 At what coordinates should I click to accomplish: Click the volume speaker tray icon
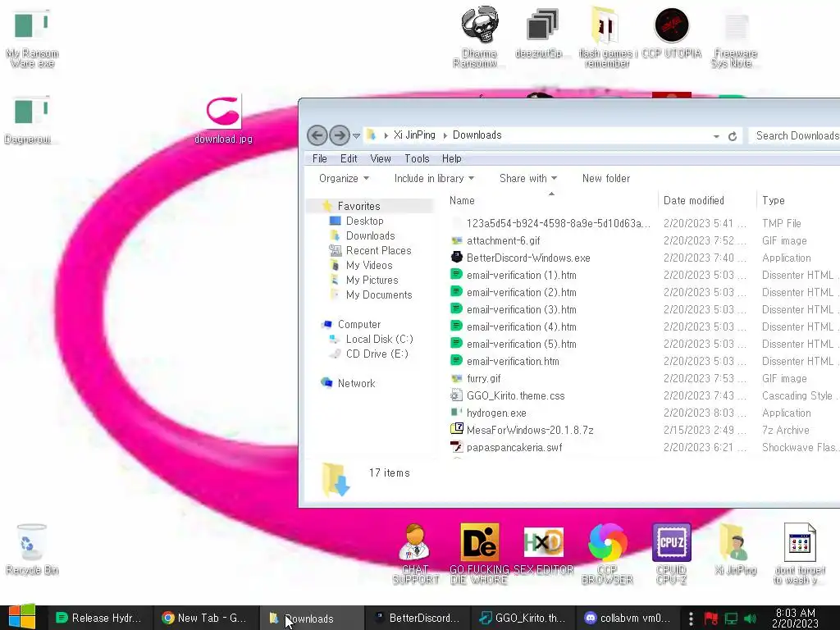[751, 619]
